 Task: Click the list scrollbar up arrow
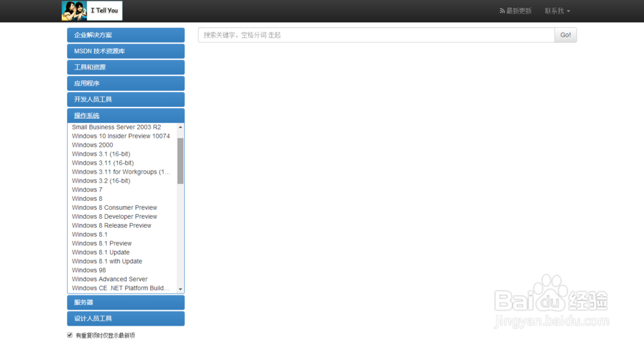180,127
